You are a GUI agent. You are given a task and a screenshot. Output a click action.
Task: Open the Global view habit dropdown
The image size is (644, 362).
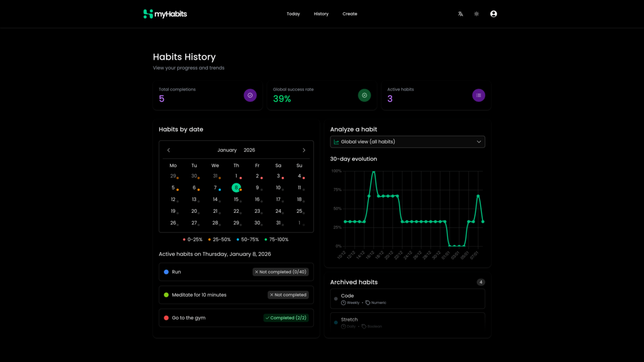point(408,142)
